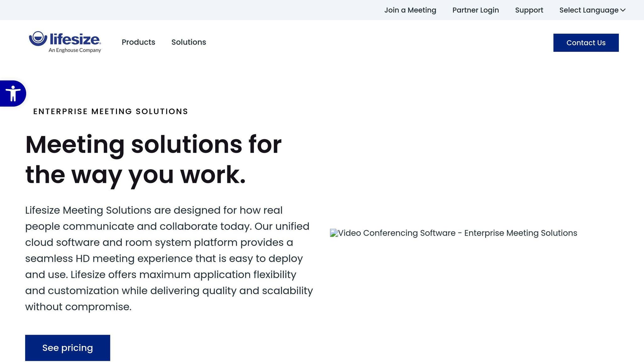This screenshot has width=644, height=362.
Task: Click the An Enghouse Company tagline
Action: click(x=75, y=50)
